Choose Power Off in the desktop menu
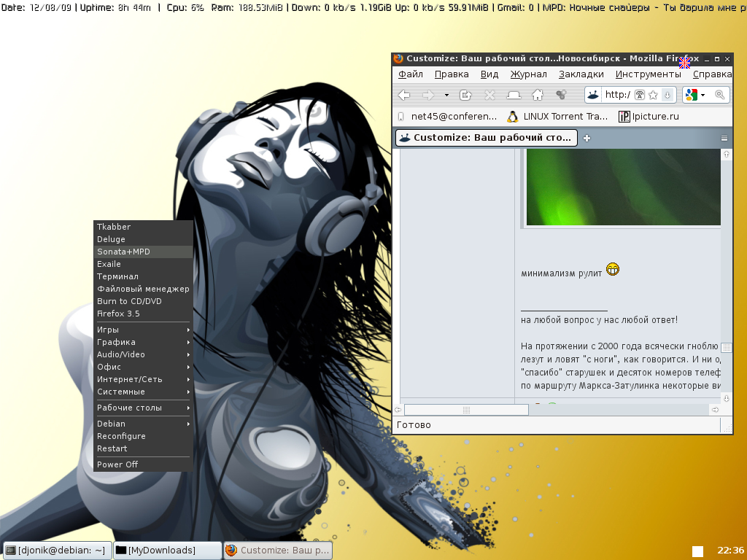The image size is (747, 560). pyautogui.click(x=143, y=464)
